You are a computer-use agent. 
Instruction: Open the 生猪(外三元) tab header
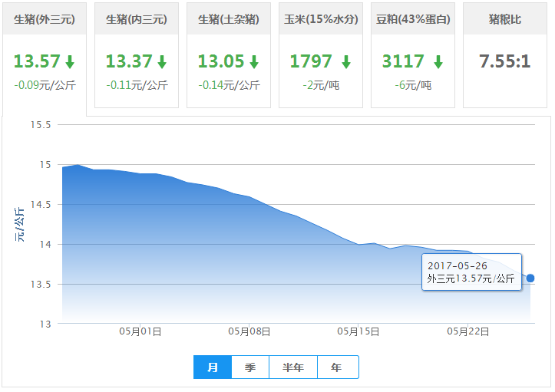(45, 19)
